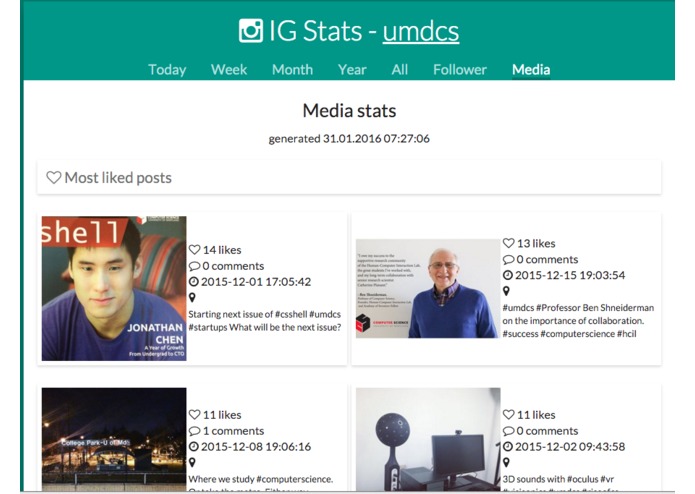The height and width of the screenshot is (494, 695).
Task: Click the caption '3D sounds with #oculus #vr'
Action: click(x=558, y=479)
